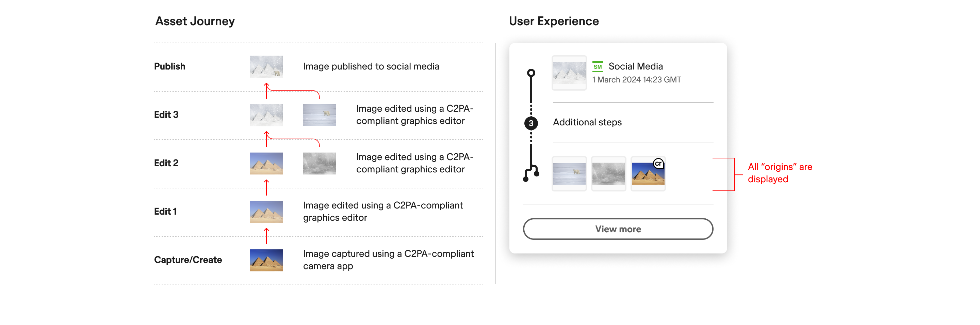The image size is (980, 325).
Task: Click the number 3 additional steps marker
Action: tap(531, 123)
